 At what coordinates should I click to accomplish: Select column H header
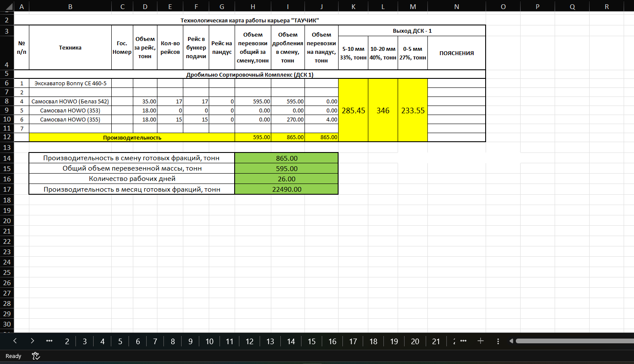pos(253,6)
